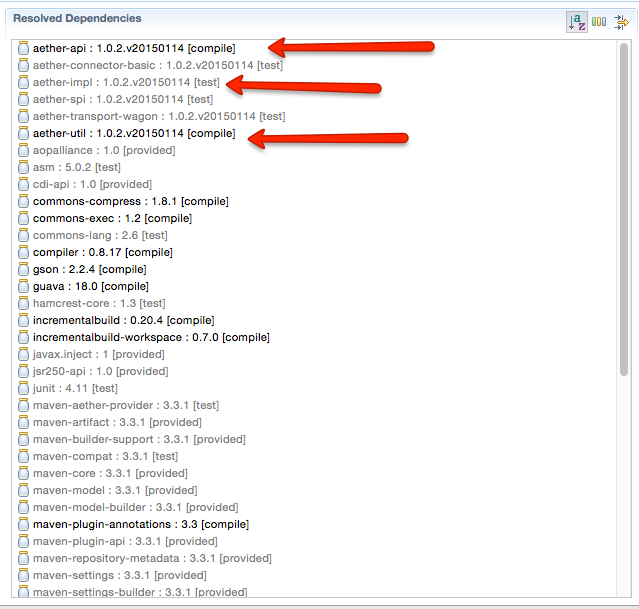639x609 pixels.
Task: Select guava : 18.0 [compile]
Action: [x=91, y=286]
